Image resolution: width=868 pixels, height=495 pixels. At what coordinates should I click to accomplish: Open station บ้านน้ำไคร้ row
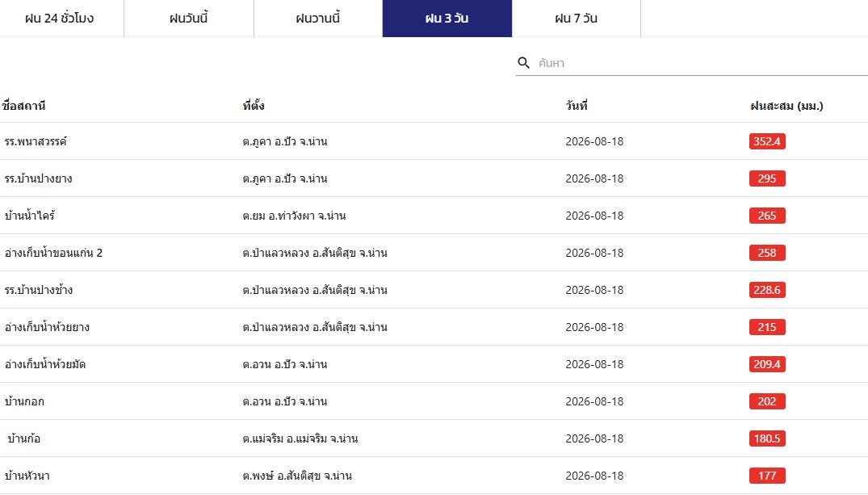tap(434, 216)
